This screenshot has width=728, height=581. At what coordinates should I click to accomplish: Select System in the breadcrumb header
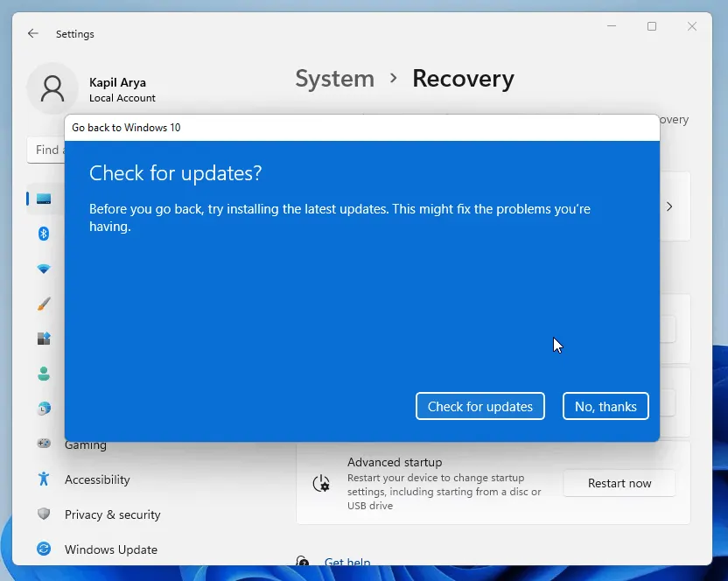coord(334,79)
